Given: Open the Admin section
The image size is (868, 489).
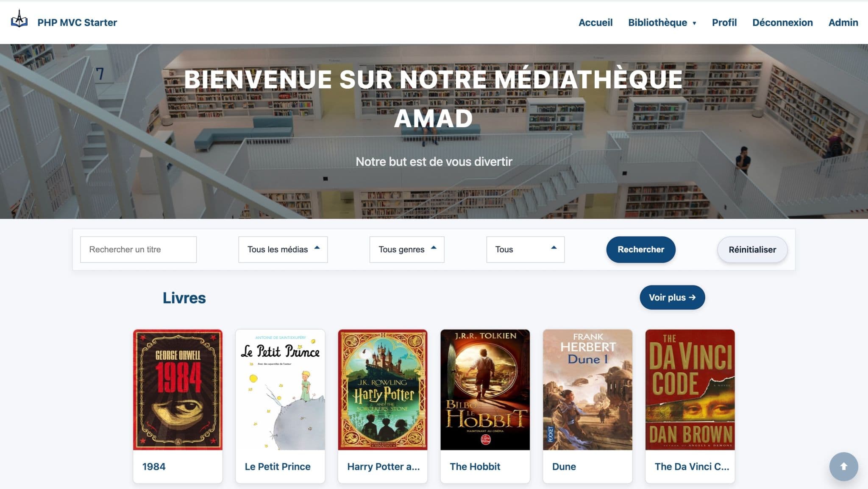Looking at the screenshot, I should pos(843,22).
